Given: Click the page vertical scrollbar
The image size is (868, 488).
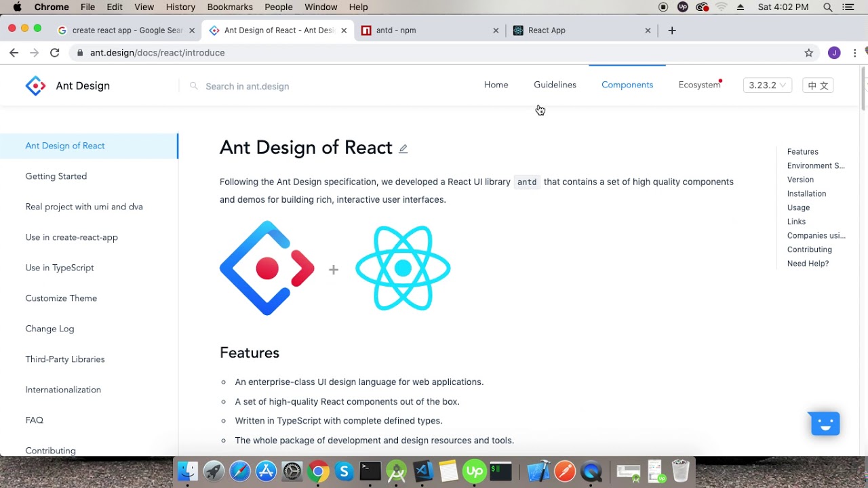Looking at the screenshot, I should (x=863, y=88).
